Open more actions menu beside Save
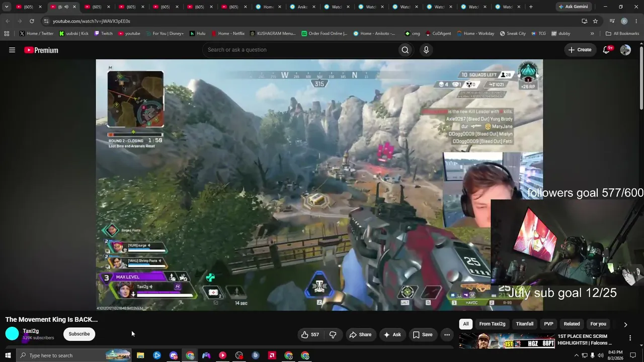Image resolution: width=644 pixels, height=362 pixels. point(447,335)
